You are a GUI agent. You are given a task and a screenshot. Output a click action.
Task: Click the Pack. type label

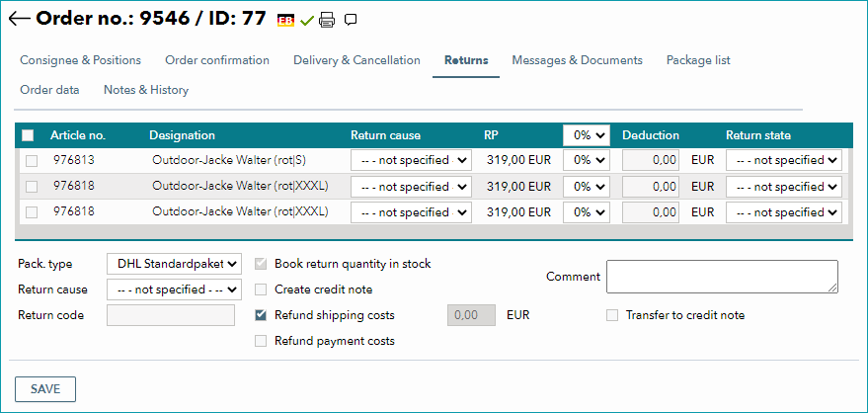click(x=44, y=264)
